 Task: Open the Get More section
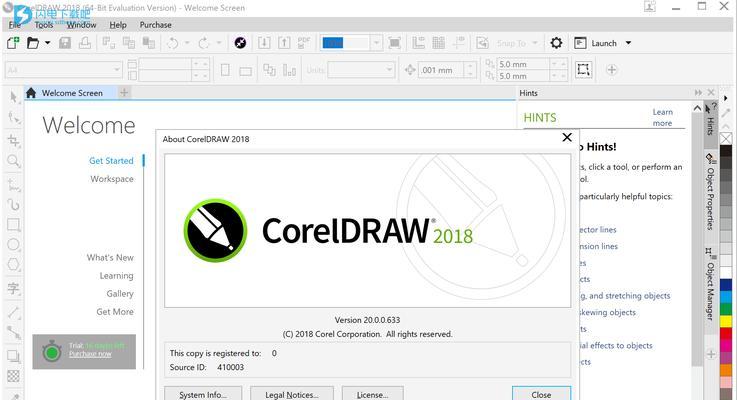point(115,312)
